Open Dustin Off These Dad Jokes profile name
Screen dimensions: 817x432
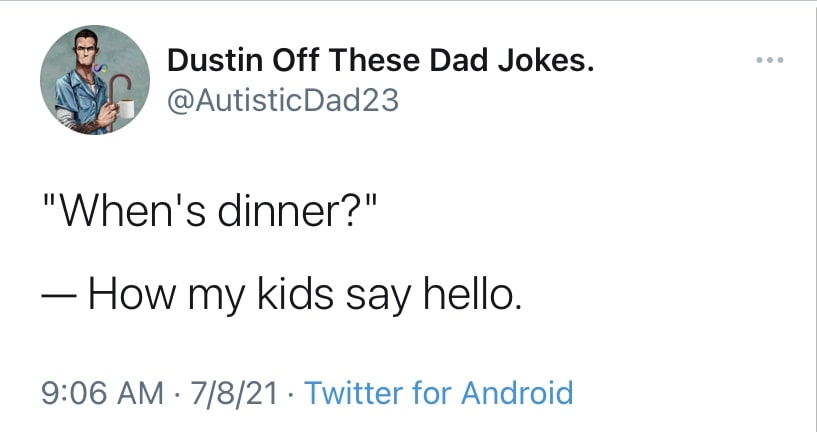point(380,64)
